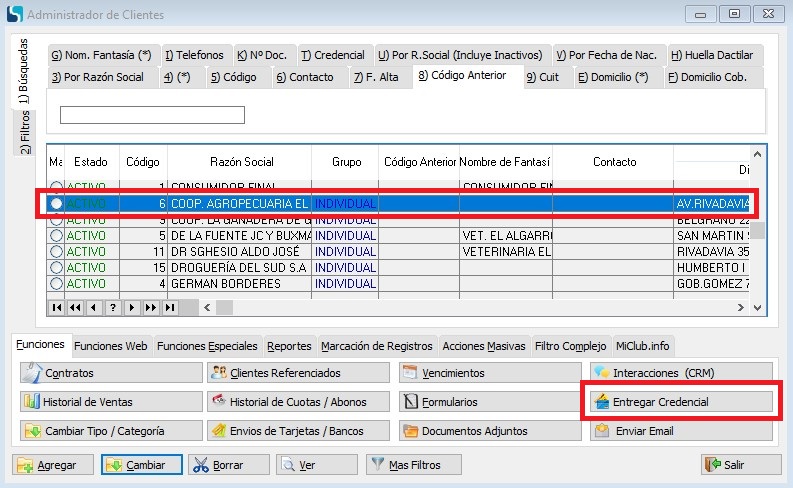The width and height of the screenshot is (793, 488).
Task: Jump to last record navigation arrow
Action: 168,307
